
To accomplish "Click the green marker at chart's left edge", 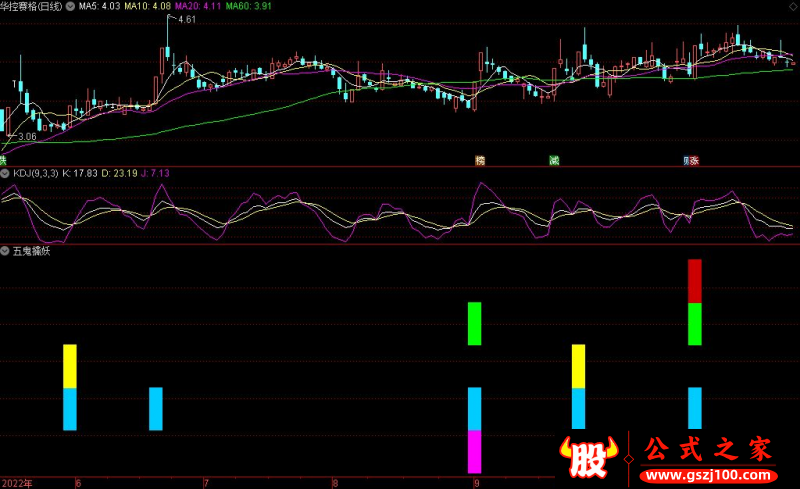I will 3,160.
